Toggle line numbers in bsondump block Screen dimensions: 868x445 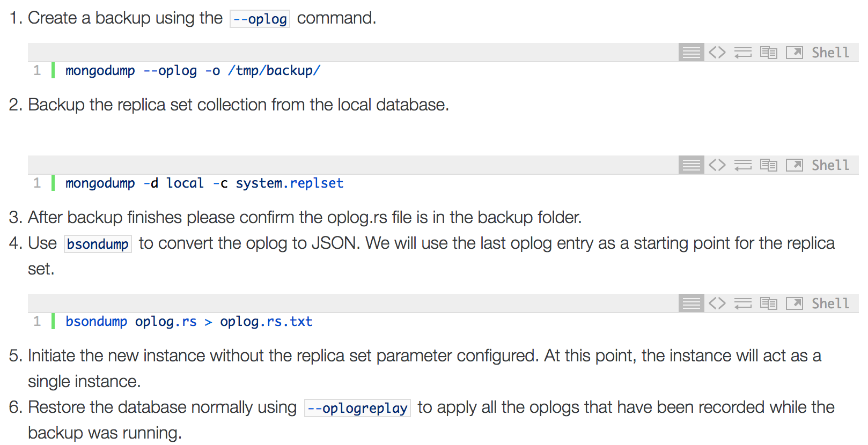tap(692, 303)
